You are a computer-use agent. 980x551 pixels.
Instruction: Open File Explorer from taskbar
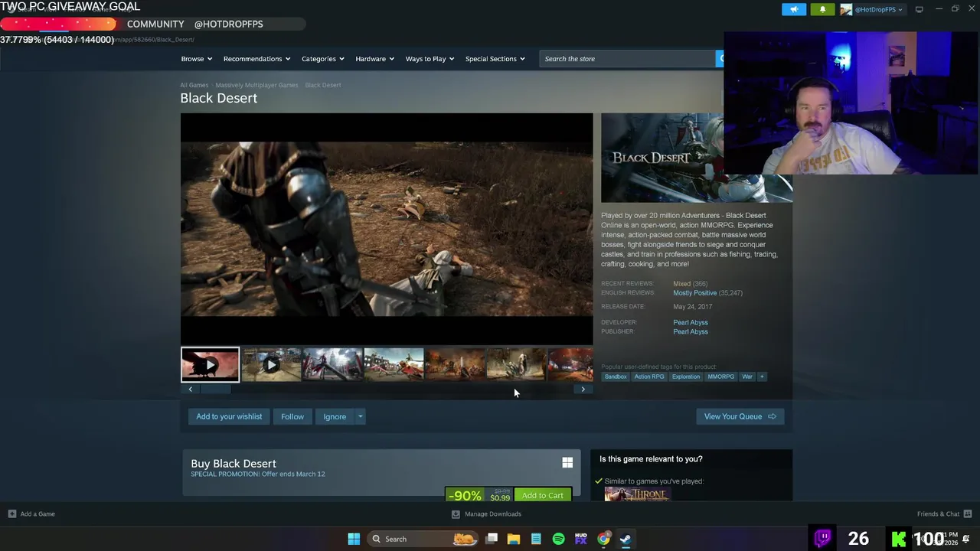[x=514, y=539]
